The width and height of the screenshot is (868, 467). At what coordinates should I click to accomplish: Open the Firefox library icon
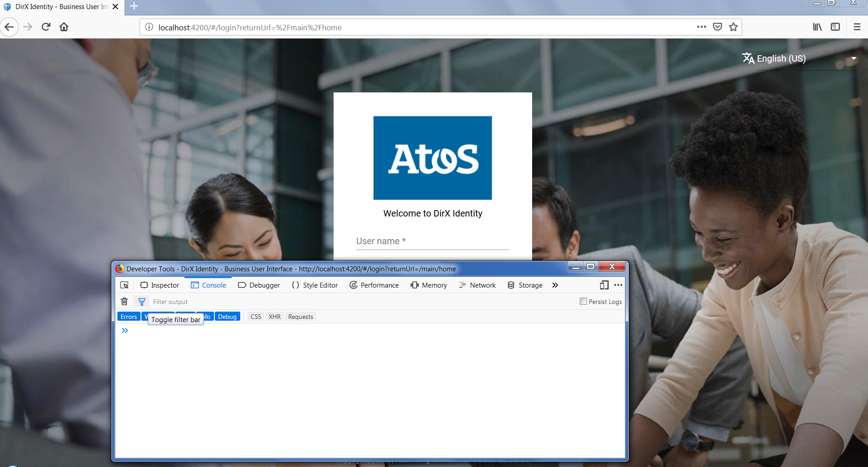click(x=817, y=27)
